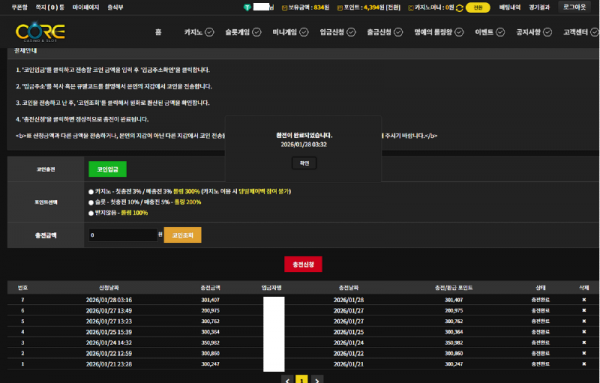This screenshot has height=383, width=600.
Task: Refresh casino money with the circular arrows icon
Action: [x=460, y=8]
